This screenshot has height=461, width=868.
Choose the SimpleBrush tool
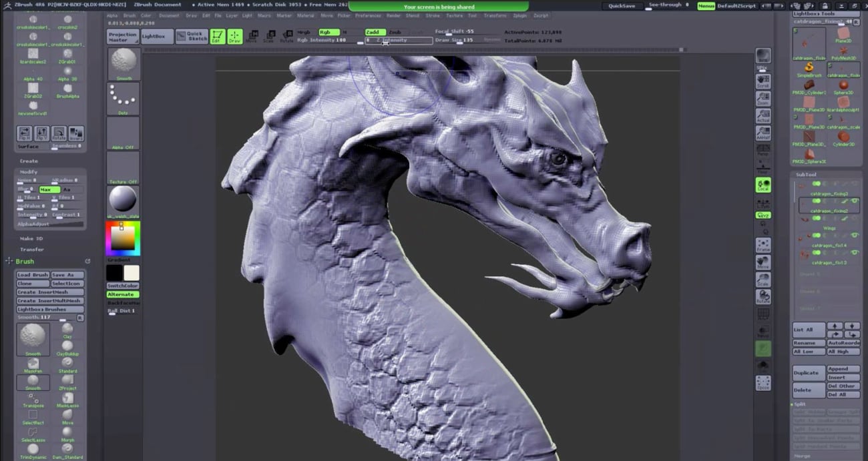pos(809,69)
